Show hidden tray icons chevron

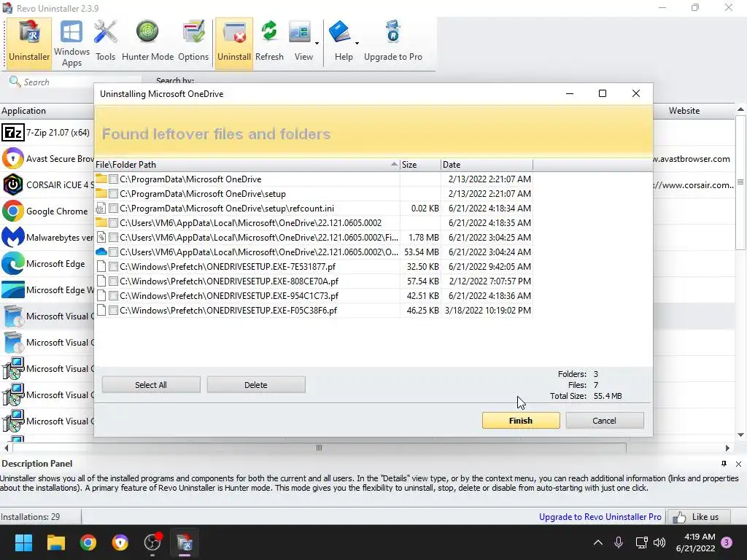pos(598,542)
